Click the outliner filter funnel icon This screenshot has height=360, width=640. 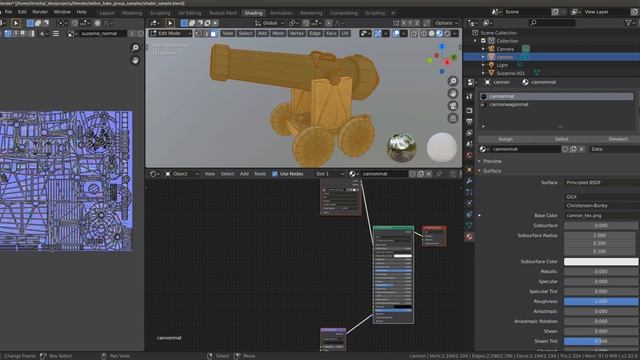click(629, 23)
